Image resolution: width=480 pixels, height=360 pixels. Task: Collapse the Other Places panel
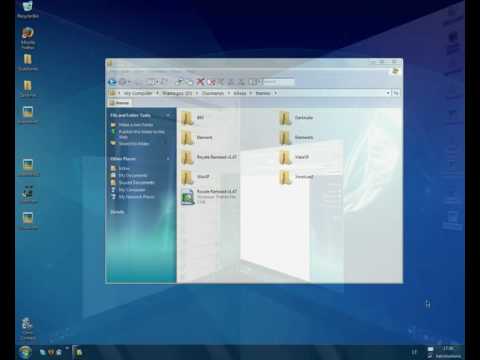tap(168, 159)
